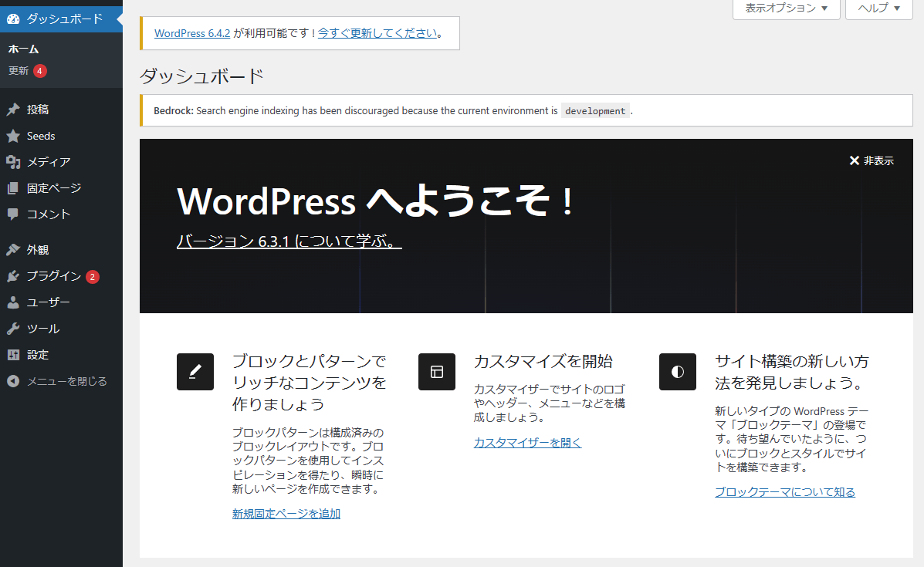Click the half-circle styles icon in welcome panel
This screenshot has height=567, width=924.
tap(678, 372)
